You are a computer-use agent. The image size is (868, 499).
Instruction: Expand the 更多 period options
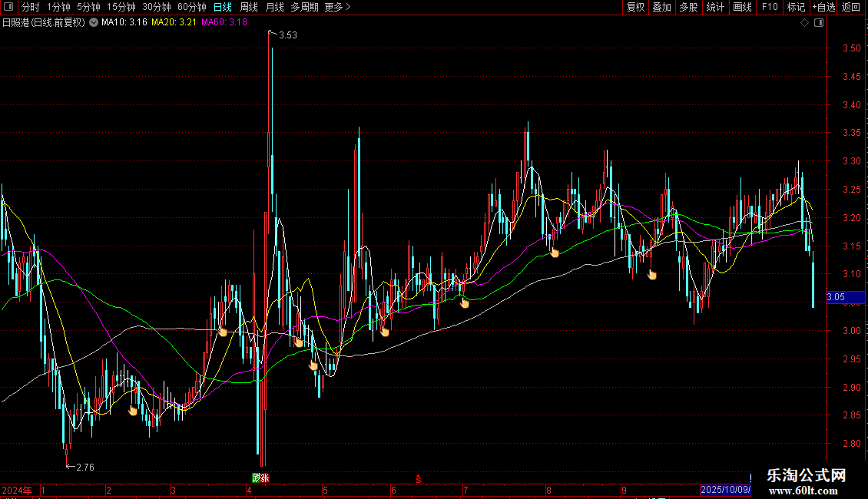tap(337, 7)
